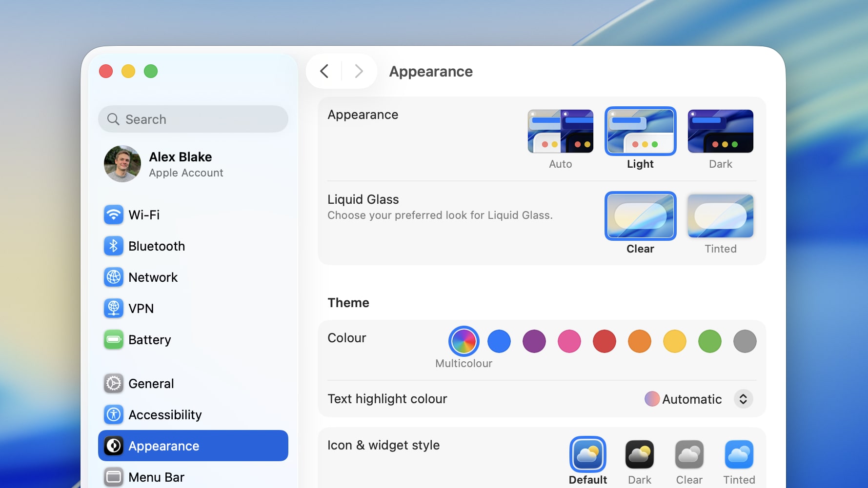
Task: Open General settings
Action: click(151, 383)
